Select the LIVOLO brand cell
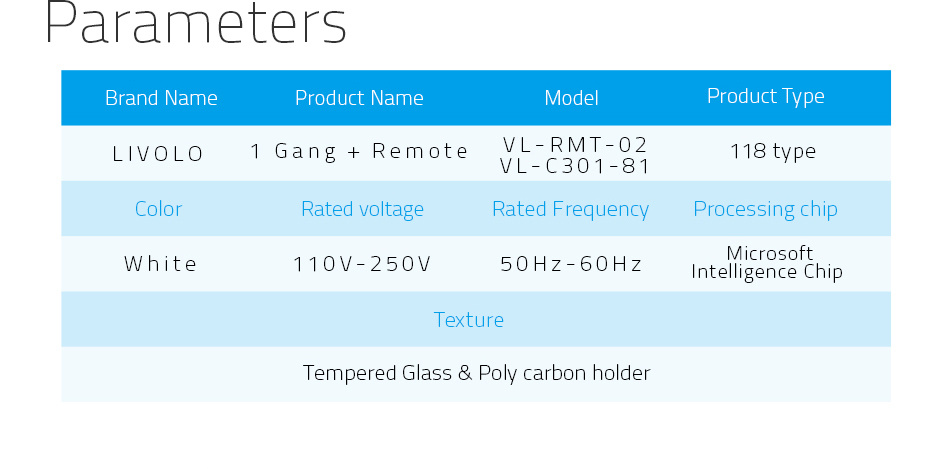The height and width of the screenshot is (469, 950). 159,154
